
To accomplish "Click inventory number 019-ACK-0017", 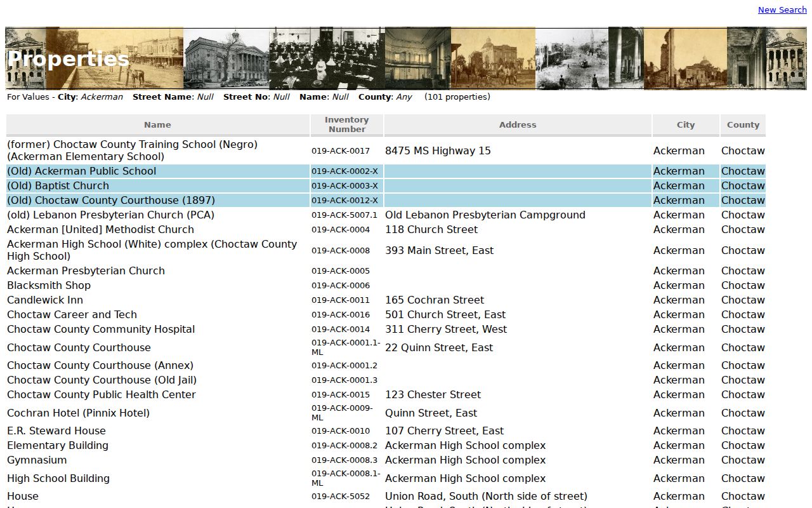I will click(341, 151).
